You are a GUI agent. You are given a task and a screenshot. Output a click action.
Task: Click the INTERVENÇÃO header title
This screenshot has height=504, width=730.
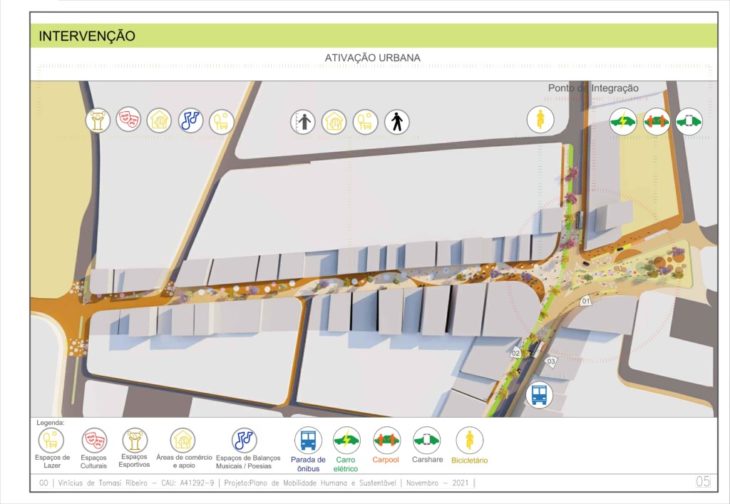pos(87,36)
